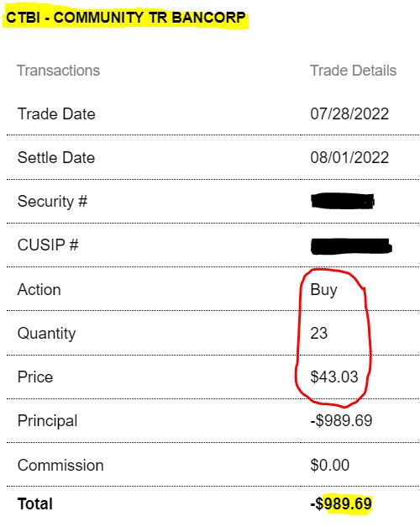420x527 pixels.
Task: Click the trade date value 07/28/2022
Action: click(x=349, y=114)
